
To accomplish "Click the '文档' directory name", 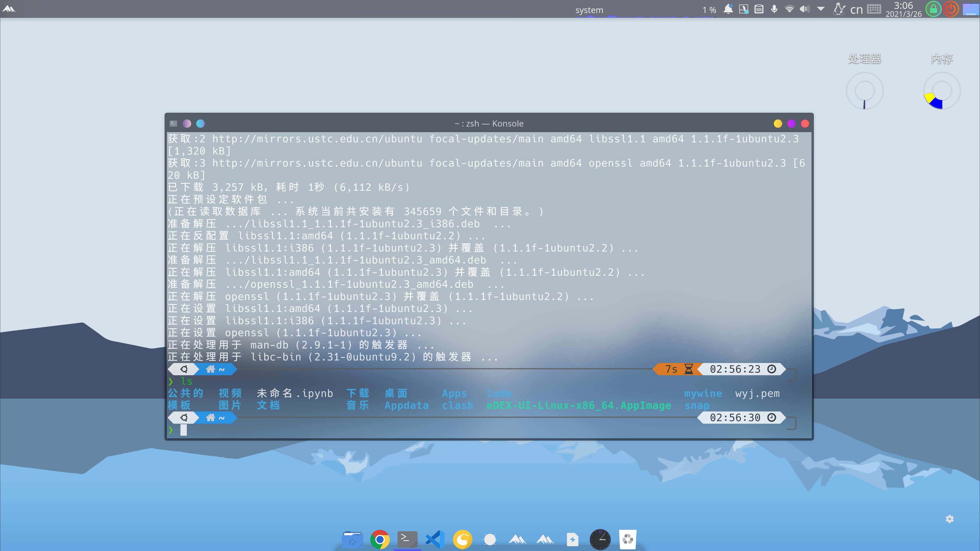I will [268, 405].
